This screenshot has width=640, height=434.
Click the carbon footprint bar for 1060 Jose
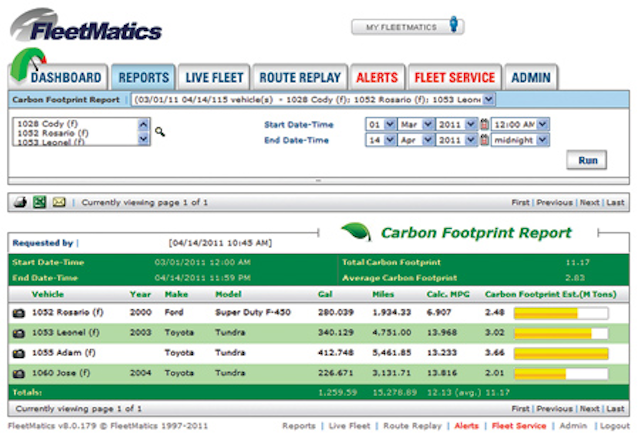pyautogui.click(x=561, y=374)
